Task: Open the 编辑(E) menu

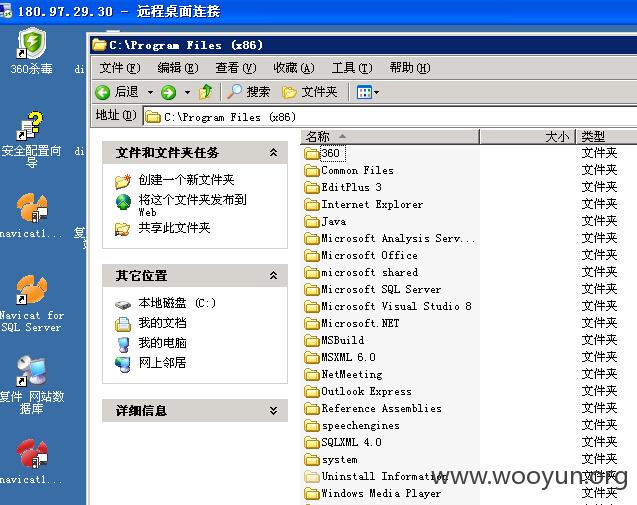Action: pos(178,68)
